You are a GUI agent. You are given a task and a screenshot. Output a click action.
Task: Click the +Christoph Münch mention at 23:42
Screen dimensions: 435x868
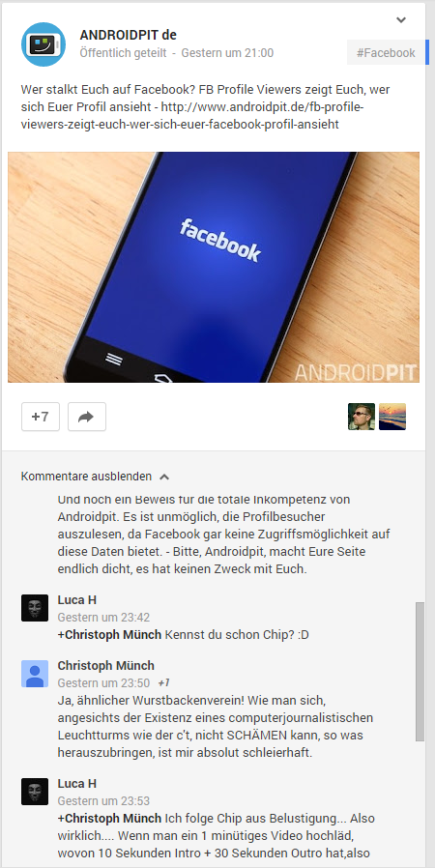click(x=109, y=635)
